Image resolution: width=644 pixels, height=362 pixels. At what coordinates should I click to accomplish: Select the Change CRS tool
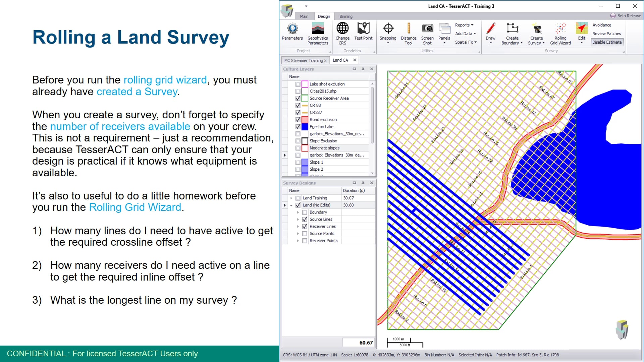click(x=342, y=32)
